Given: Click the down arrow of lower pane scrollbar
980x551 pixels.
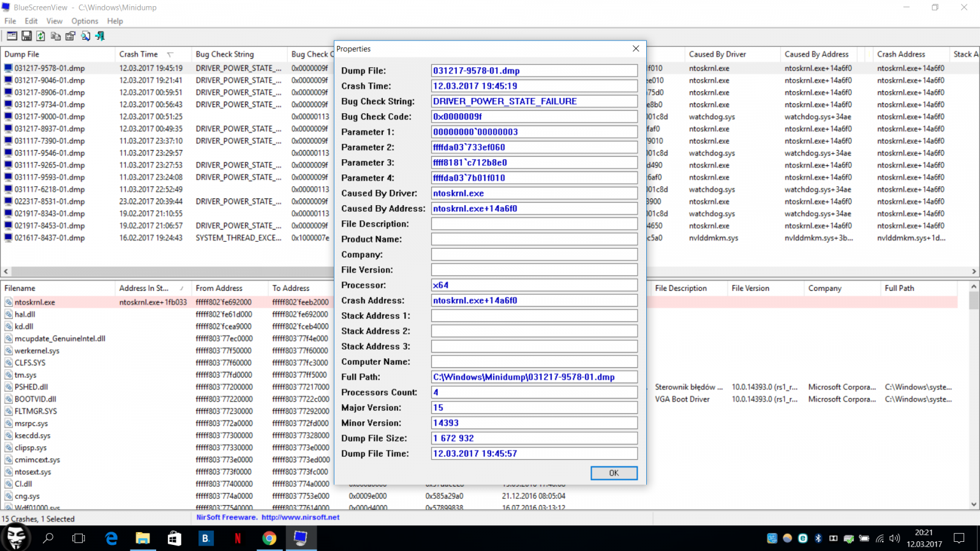Looking at the screenshot, I should point(974,504).
